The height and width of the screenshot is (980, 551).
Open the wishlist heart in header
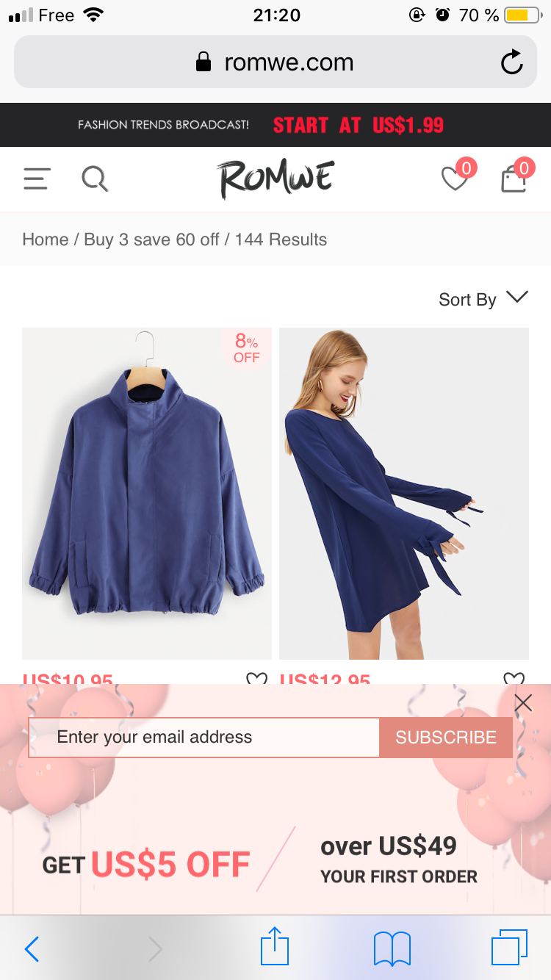[455, 178]
